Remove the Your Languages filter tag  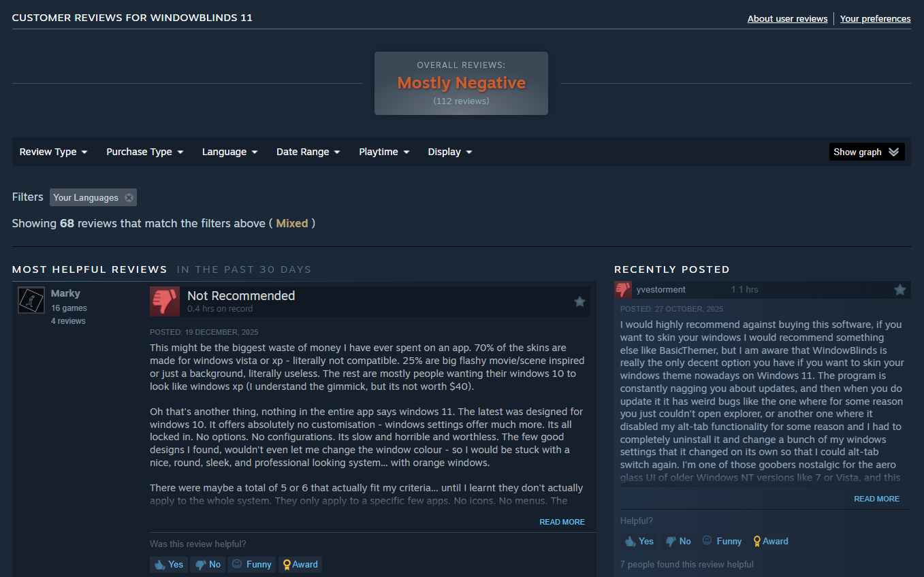tap(129, 197)
